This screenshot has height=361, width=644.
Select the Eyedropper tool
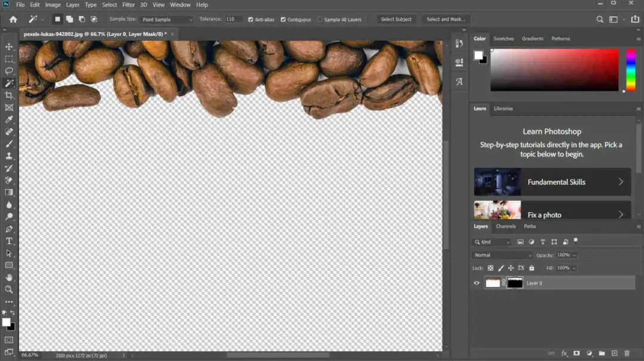tap(8, 119)
